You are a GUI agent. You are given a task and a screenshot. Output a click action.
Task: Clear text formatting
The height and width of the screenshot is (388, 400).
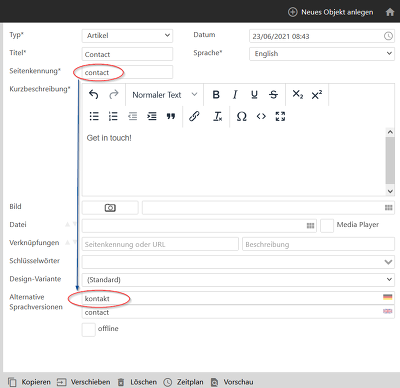[x=218, y=116]
